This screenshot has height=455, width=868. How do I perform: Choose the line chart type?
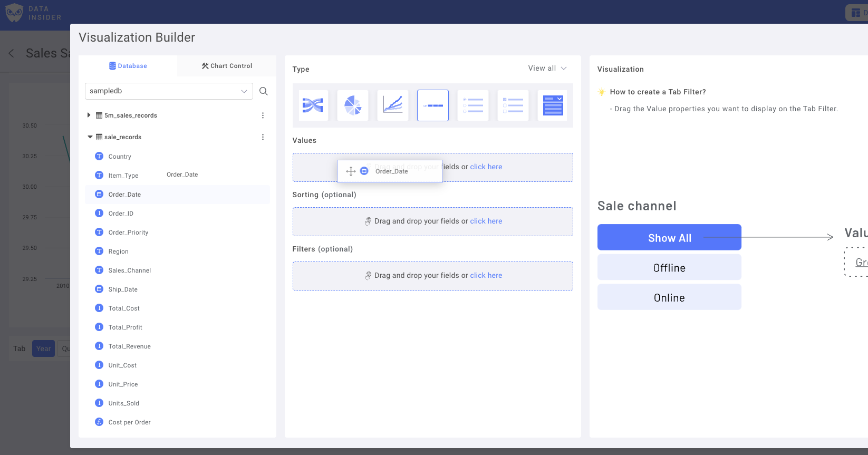tap(393, 105)
